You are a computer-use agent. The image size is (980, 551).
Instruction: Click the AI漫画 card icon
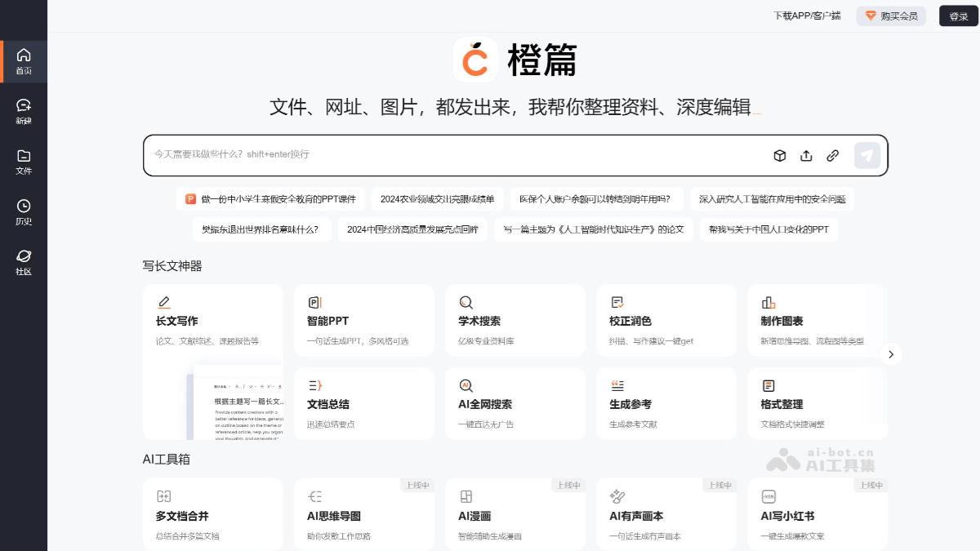coord(466,496)
